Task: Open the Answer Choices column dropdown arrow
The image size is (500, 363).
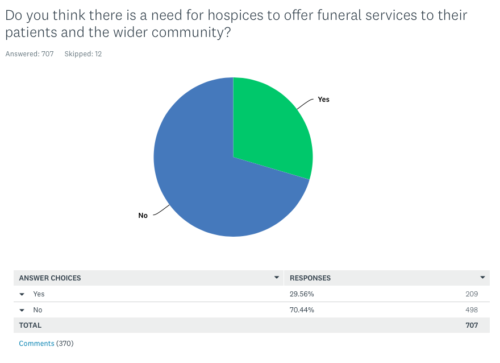Action: (x=276, y=277)
